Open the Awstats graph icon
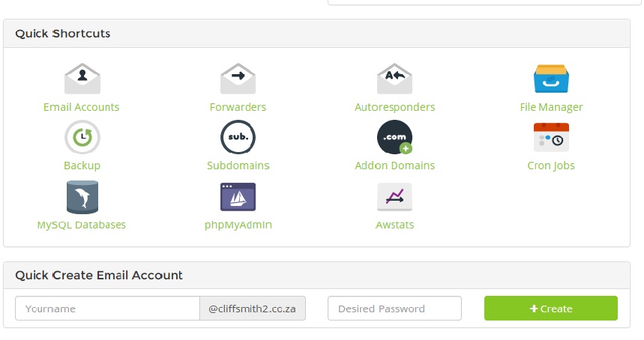Image resolution: width=644 pixels, height=340 pixels. pos(394,197)
